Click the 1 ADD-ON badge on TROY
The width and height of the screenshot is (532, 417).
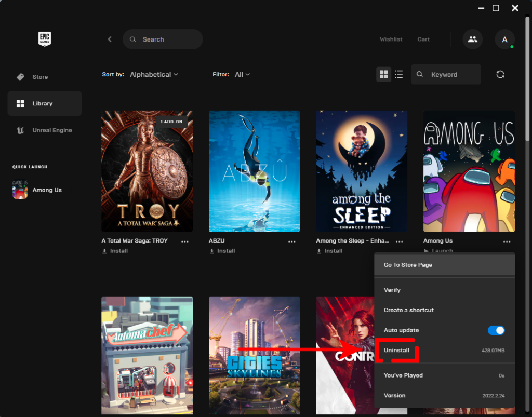coord(171,122)
